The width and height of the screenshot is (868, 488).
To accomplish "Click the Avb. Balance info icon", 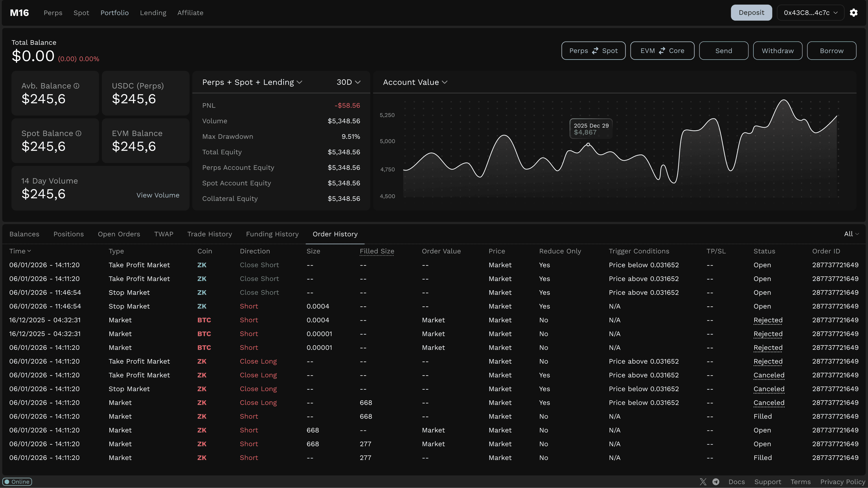I will click(x=76, y=86).
